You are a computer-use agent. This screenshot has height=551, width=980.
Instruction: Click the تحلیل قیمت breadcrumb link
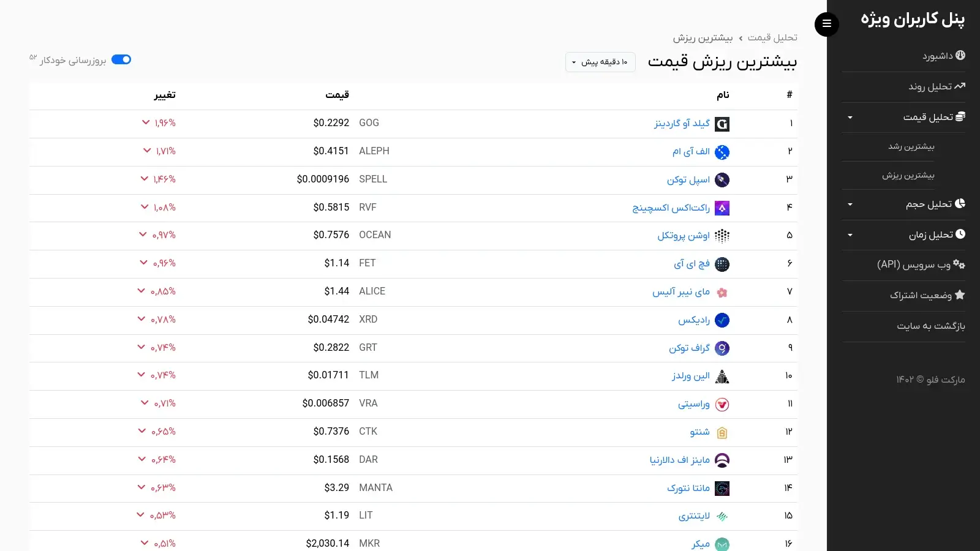[772, 38]
